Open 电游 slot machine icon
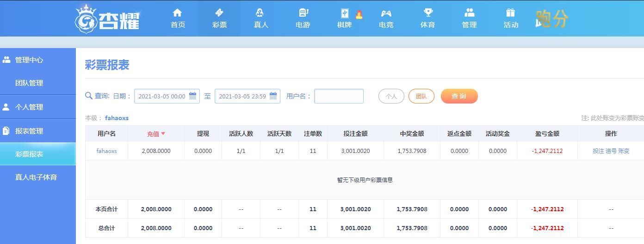 [x=303, y=12]
